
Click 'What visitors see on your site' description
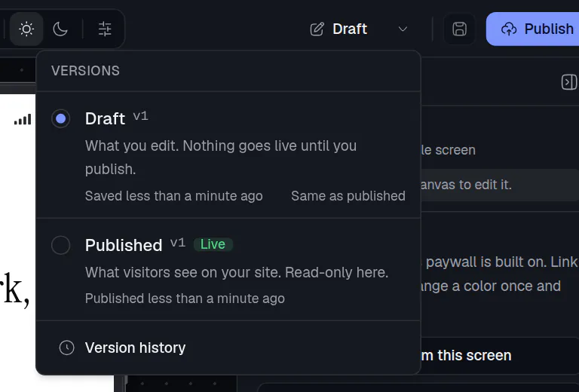click(x=237, y=272)
